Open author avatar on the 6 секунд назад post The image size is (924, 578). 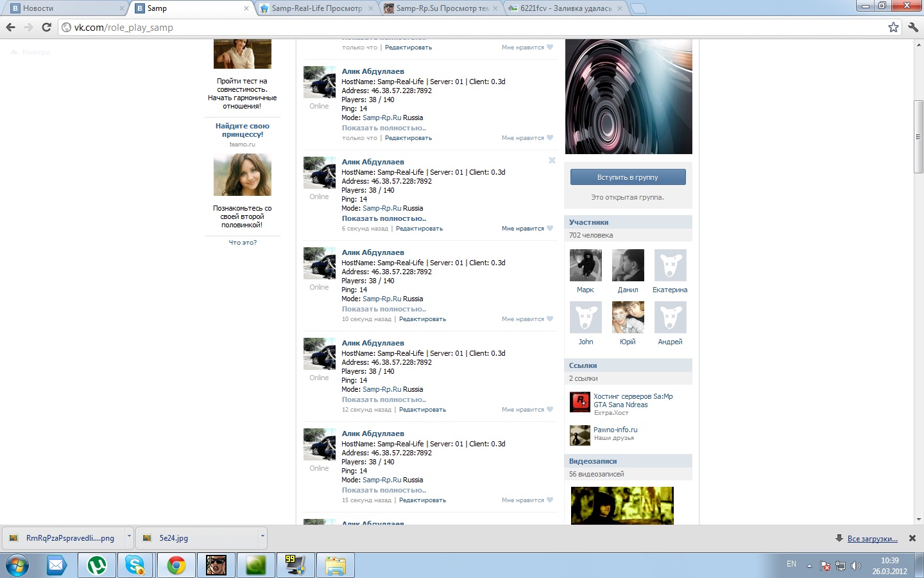(320, 173)
